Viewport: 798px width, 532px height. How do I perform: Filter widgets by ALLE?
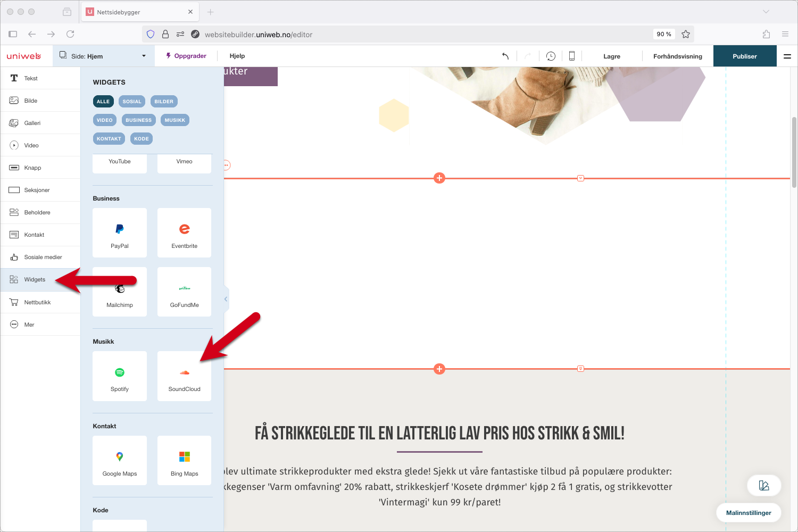coord(103,102)
